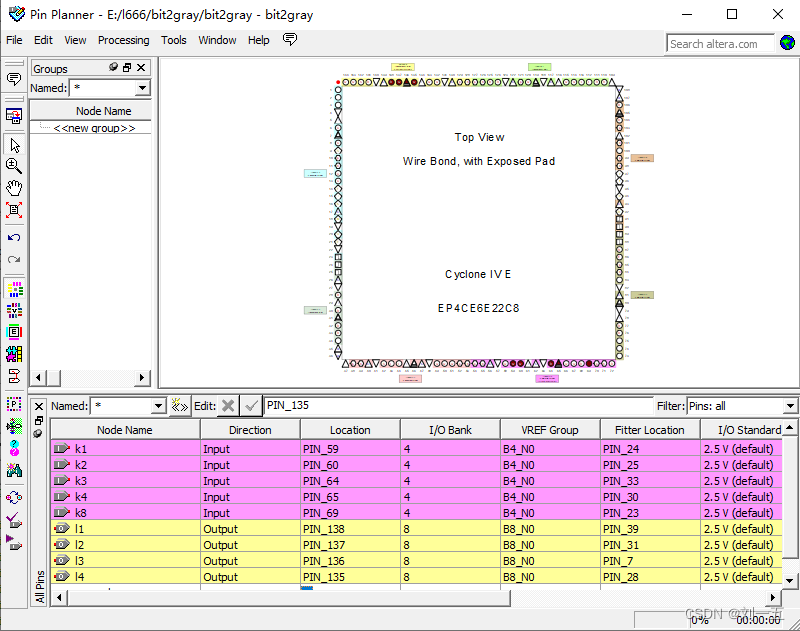Cancel the edit with the X button
Viewport: 800px width, 631px height.
coord(228,406)
